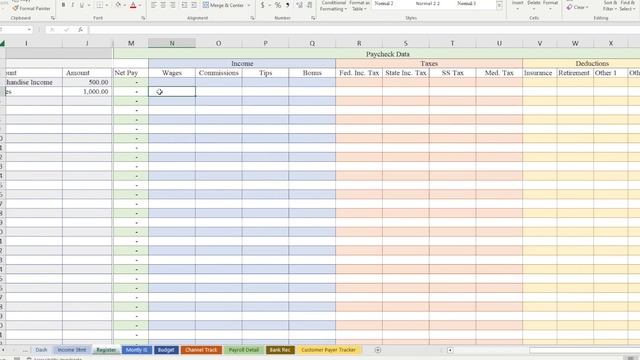640x360 pixels.
Task: Switch to the Register sheet tab
Action: click(x=106, y=350)
